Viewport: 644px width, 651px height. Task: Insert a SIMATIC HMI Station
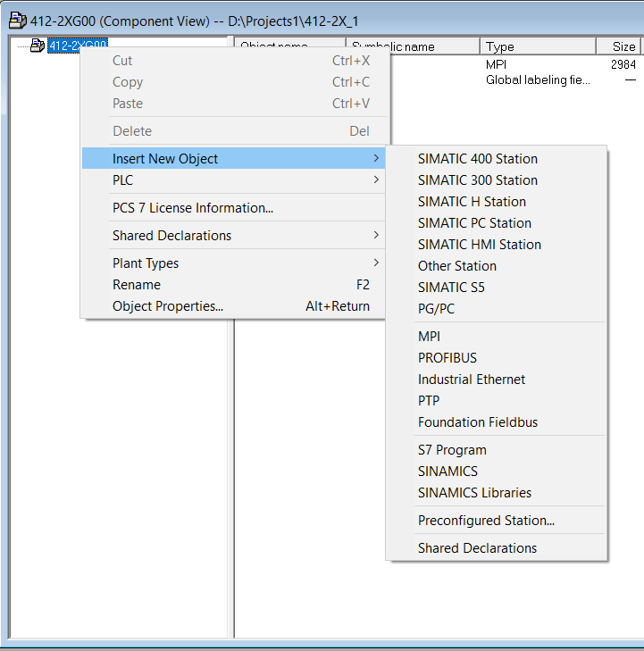click(497, 245)
